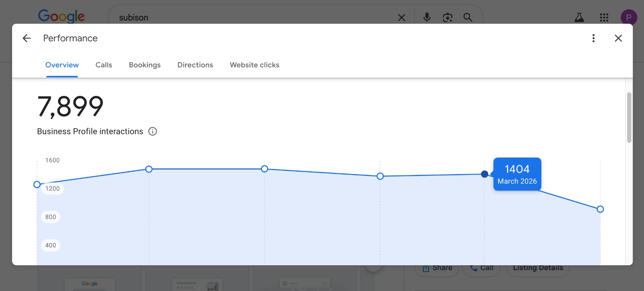
Task: Select the Overview tab
Action: point(62,65)
